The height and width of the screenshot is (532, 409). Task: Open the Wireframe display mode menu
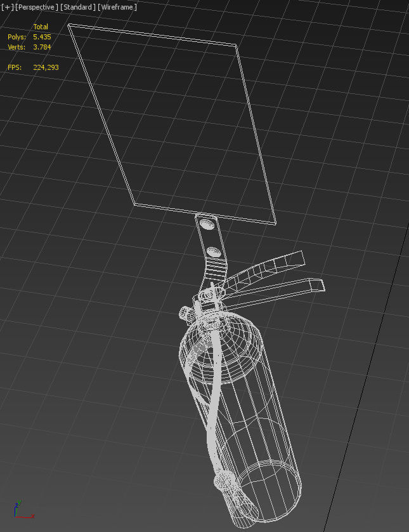point(117,7)
